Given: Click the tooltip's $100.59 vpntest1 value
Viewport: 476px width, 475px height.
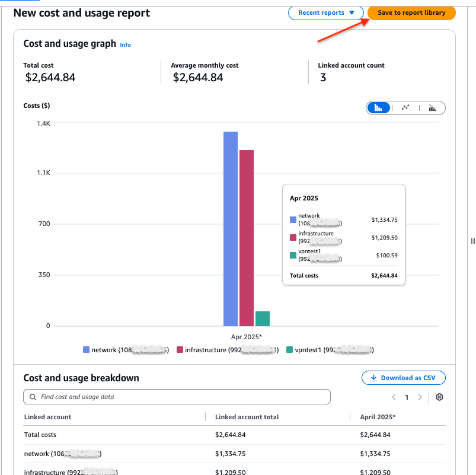Looking at the screenshot, I should click(386, 256).
